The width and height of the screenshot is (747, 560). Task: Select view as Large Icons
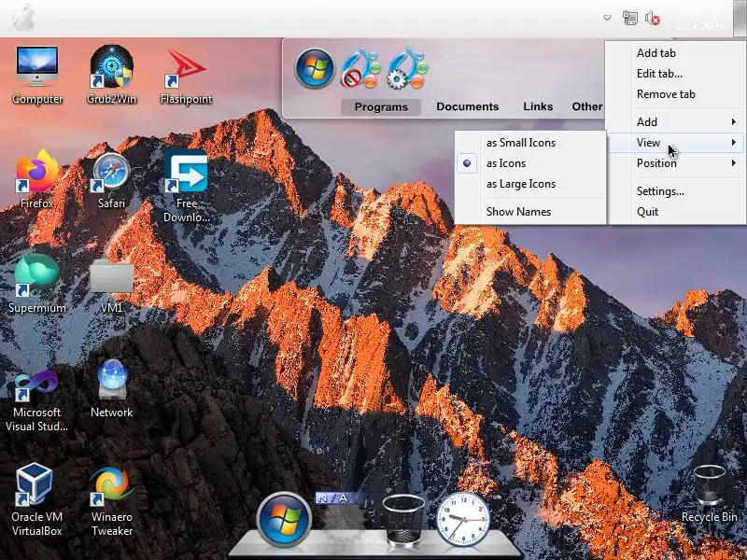530,183
